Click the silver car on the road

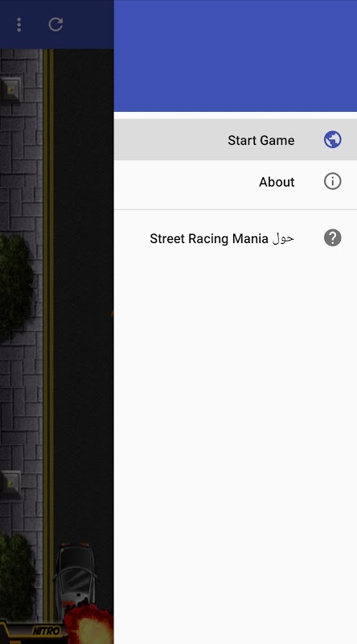pos(76,577)
